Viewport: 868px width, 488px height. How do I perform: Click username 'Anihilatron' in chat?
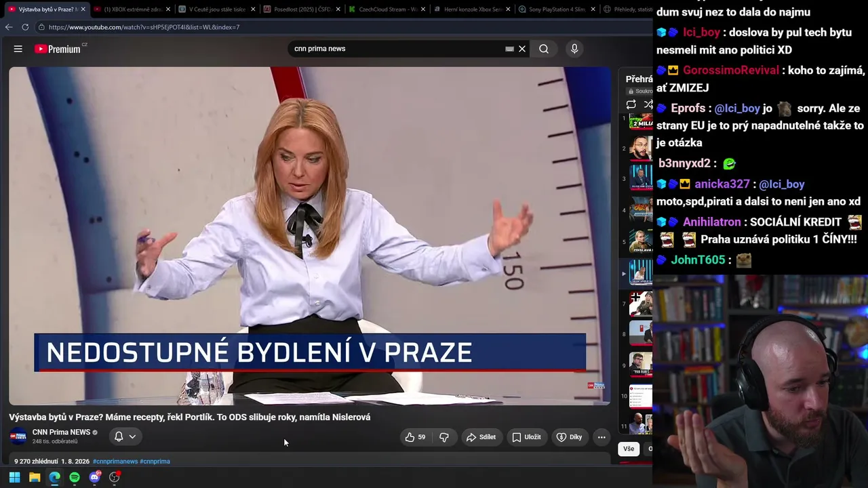click(711, 222)
